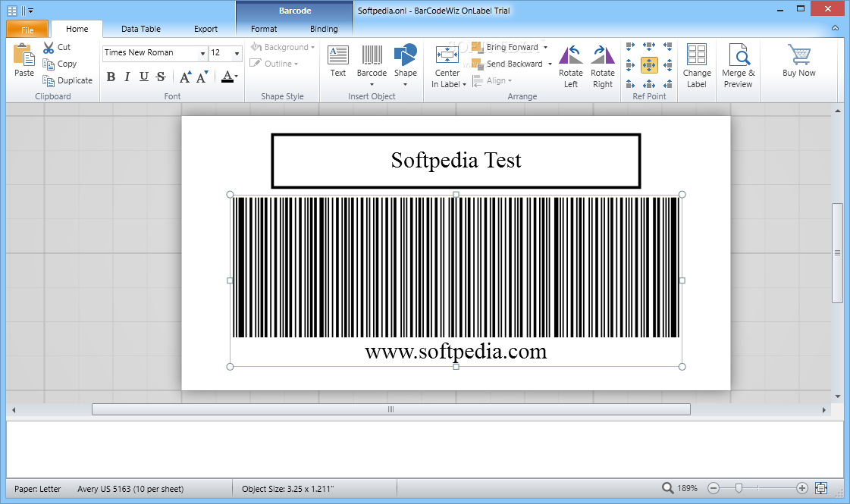Set reference point to bottom-center

[x=649, y=84]
